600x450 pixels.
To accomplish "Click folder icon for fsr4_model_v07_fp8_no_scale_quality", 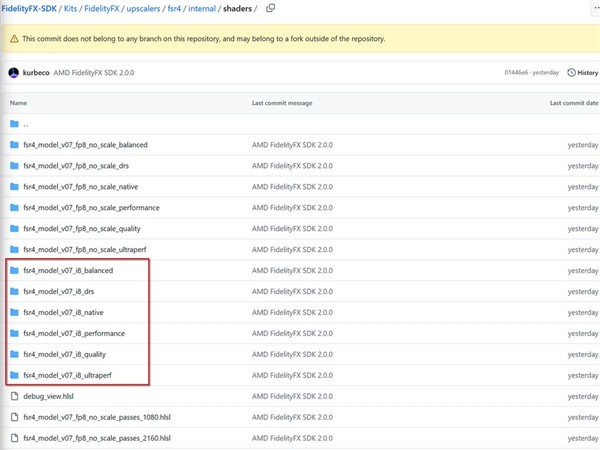I will 14,228.
